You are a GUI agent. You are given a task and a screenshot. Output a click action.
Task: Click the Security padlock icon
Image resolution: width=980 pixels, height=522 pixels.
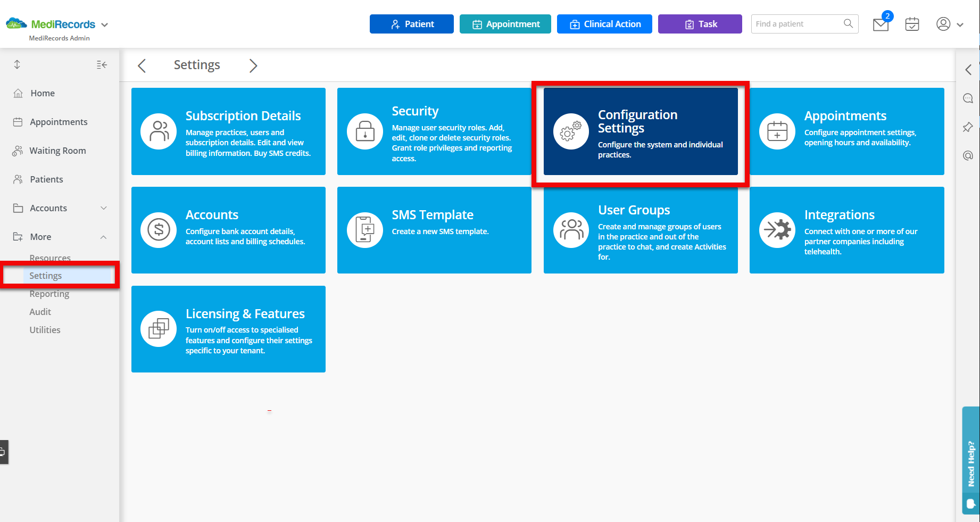click(x=365, y=131)
